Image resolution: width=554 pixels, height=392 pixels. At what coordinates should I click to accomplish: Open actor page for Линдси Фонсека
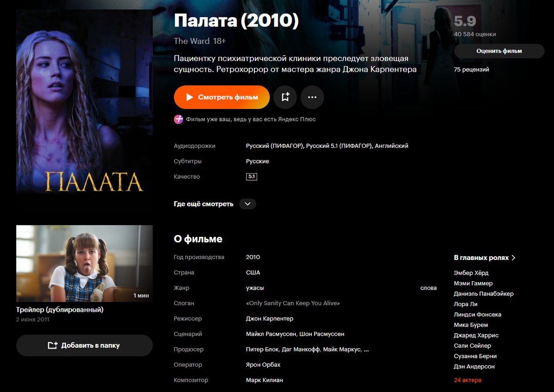478,314
